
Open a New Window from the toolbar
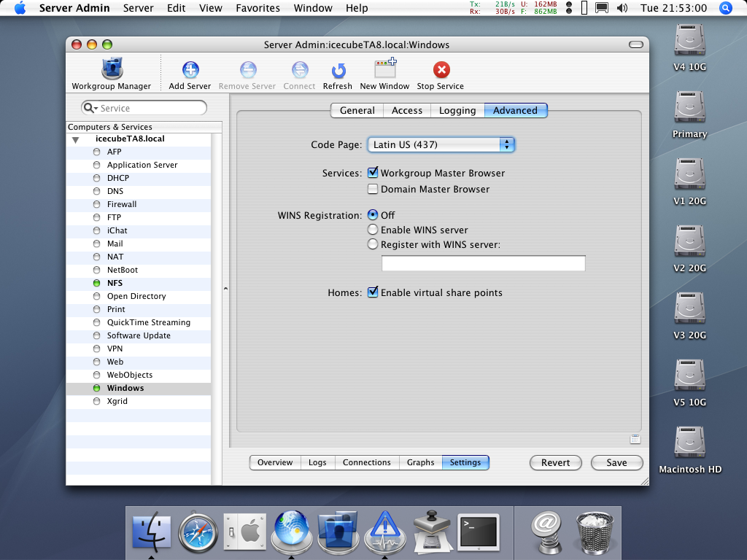pyautogui.click(x=384, y=74)
